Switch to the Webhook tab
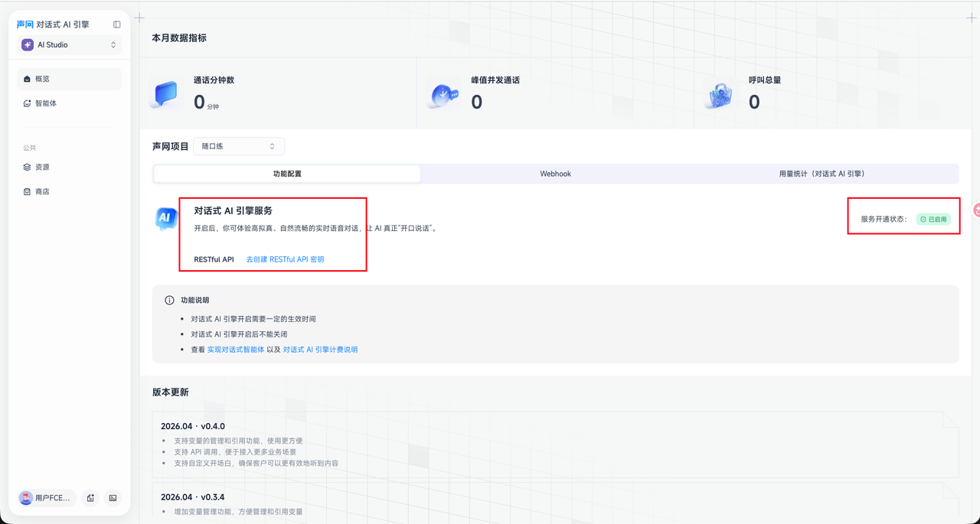 click(x=556, y=174)
